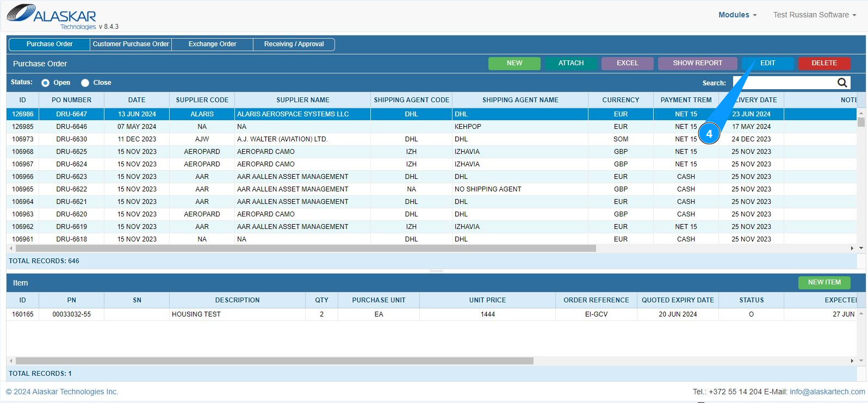Click down scroll arrow of purchase order grid
The image size is (868, 403).
[x=861, y=248]
